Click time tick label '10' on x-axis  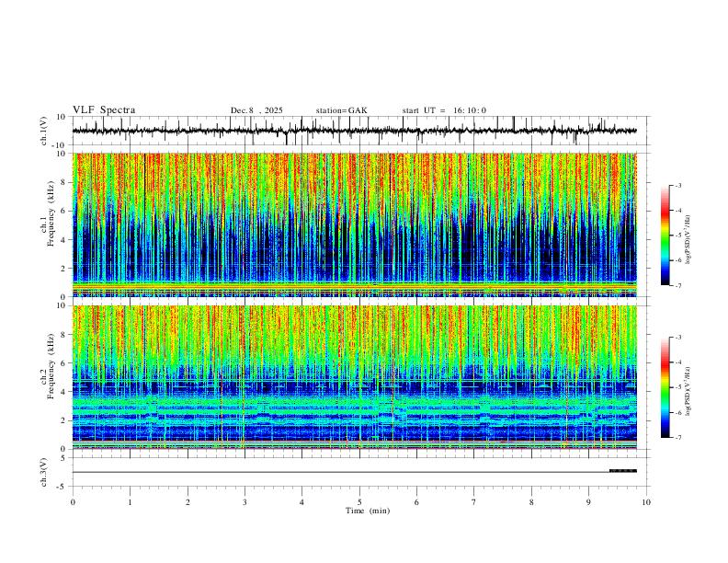(x=646, y=502)
